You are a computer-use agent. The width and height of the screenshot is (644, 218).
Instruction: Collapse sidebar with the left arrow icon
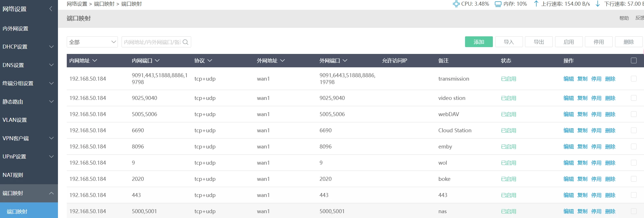tap(51, 9)
